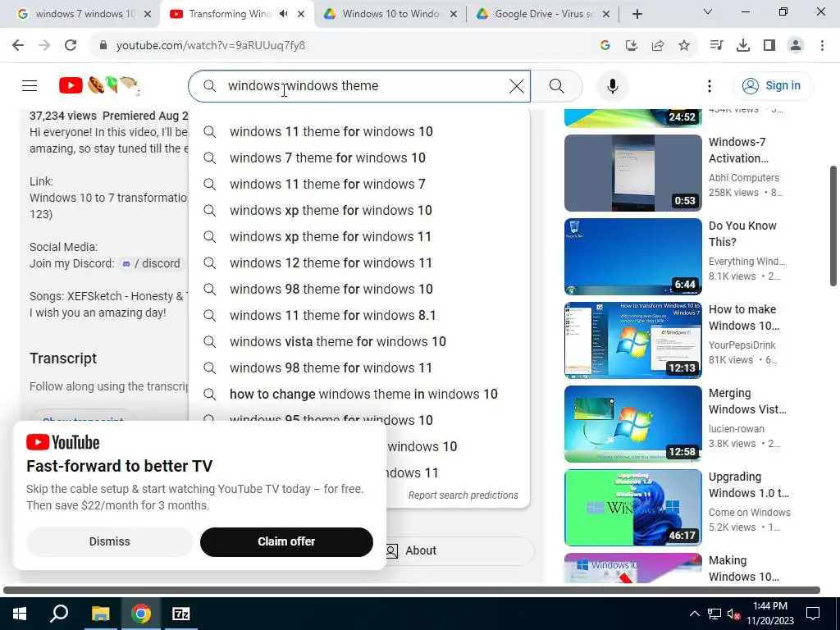Screen dimensions: 840x630
Task: Click the Making Windows 10 video title
Action: click(743, 568)
